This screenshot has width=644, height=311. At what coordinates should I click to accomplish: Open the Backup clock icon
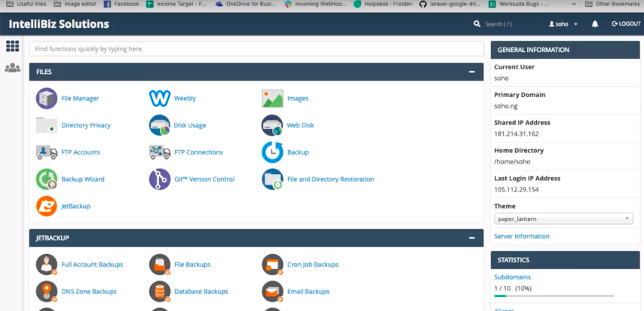pos(272,152)
